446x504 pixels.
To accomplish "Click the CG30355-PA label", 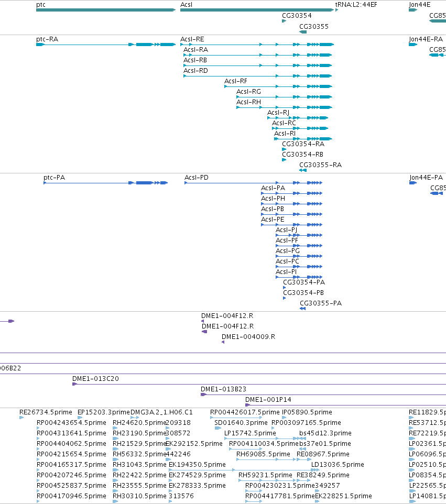I will click(321, 303).
